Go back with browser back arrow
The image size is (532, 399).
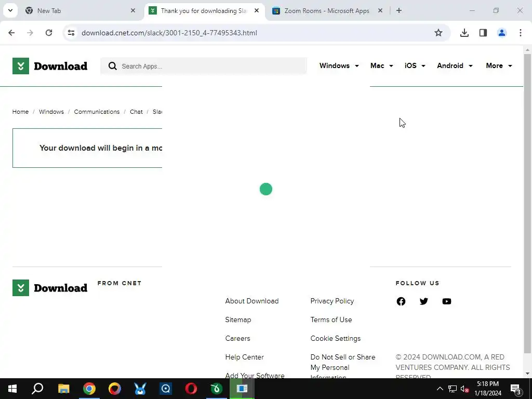pyautogui.click(x=11, y=33)
